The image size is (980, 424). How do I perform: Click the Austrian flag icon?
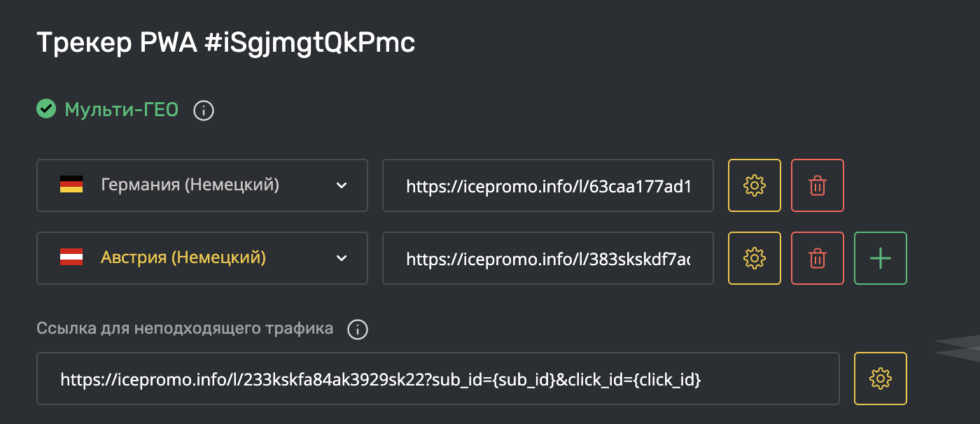coord(71,257)
